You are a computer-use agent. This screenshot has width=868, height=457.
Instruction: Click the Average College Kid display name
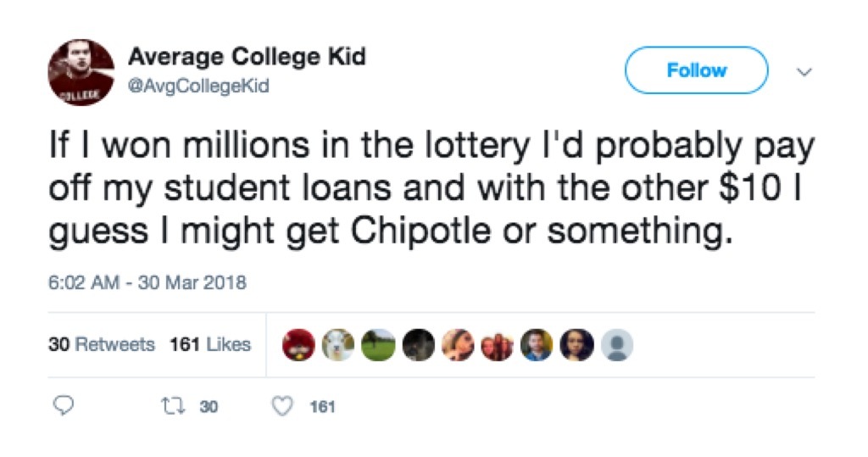pyautogui.click(x=247, y=58)
